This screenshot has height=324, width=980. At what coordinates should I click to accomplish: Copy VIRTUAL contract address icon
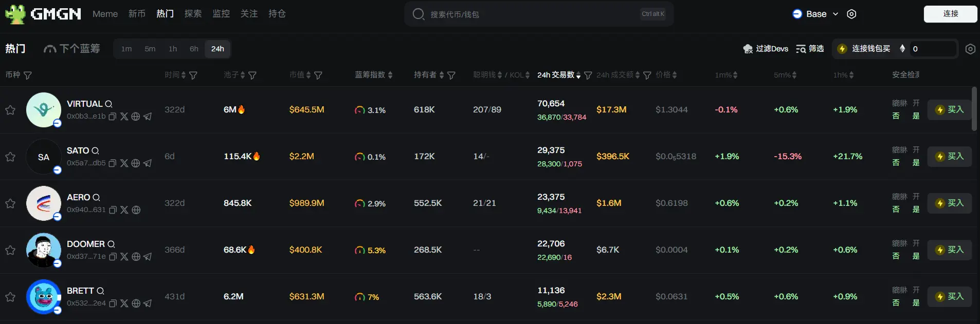pos(113,117)
